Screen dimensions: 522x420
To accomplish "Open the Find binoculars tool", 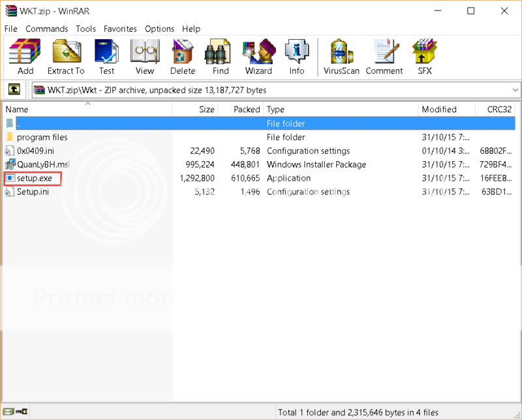I will click(221, 57).
